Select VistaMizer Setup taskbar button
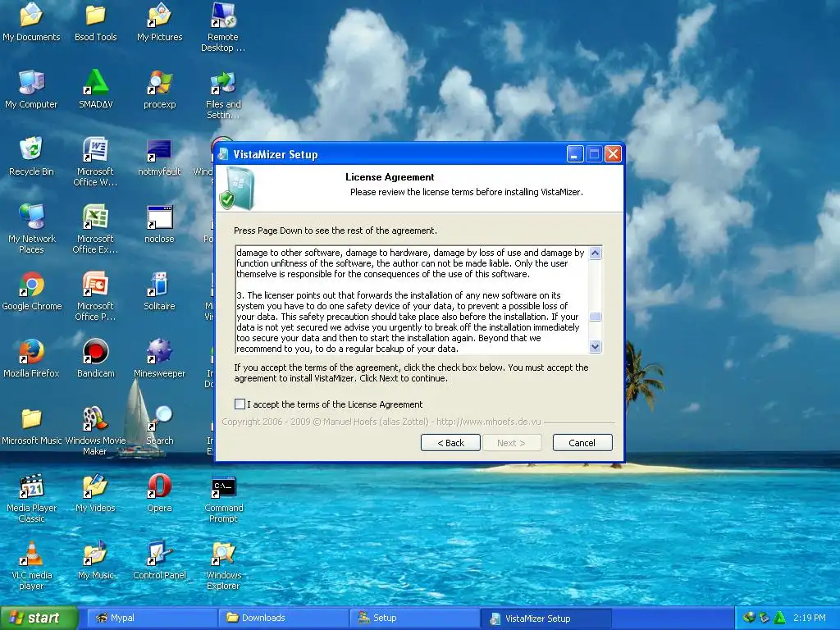This screenshot has width=840, height=630. [546, 619]
